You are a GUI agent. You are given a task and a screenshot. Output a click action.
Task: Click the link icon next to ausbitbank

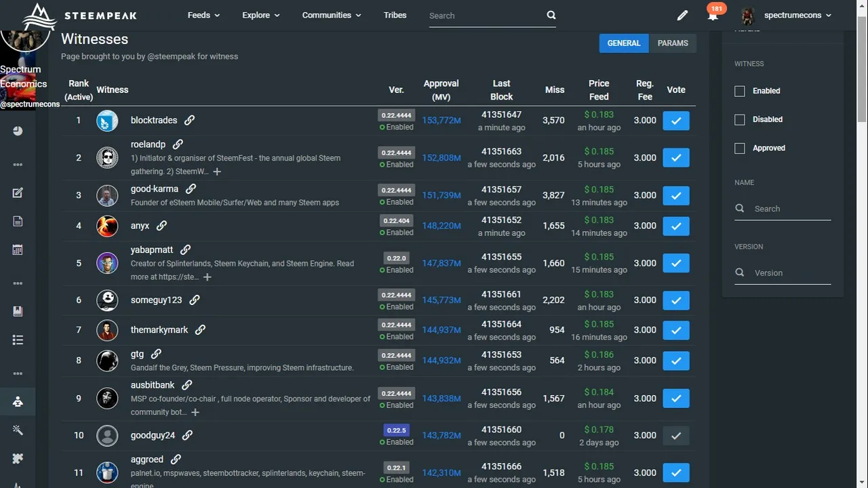click(x=187, y=385)
